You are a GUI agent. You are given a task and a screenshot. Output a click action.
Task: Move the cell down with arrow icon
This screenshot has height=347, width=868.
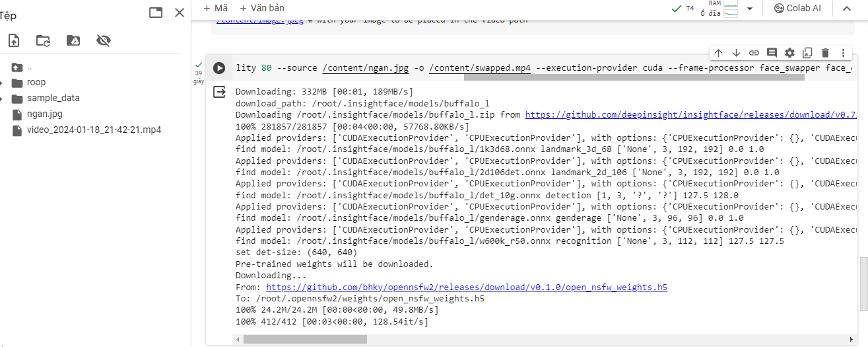tap(737, 53)
